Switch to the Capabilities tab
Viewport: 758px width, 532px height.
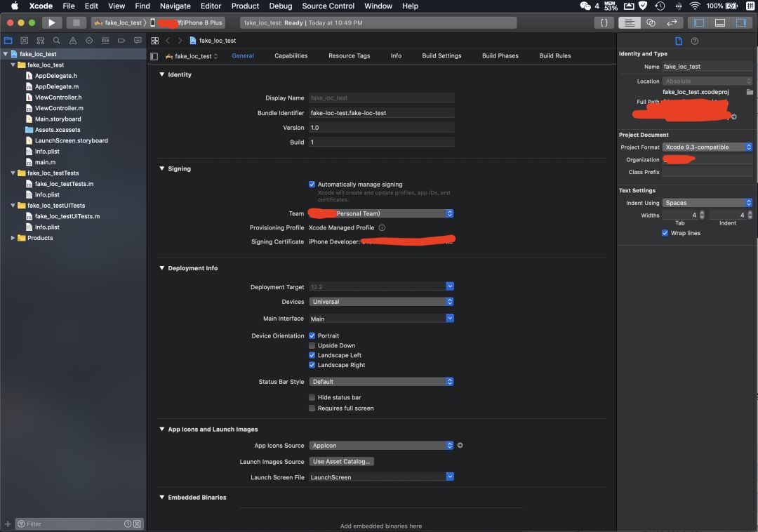point(291,56)
